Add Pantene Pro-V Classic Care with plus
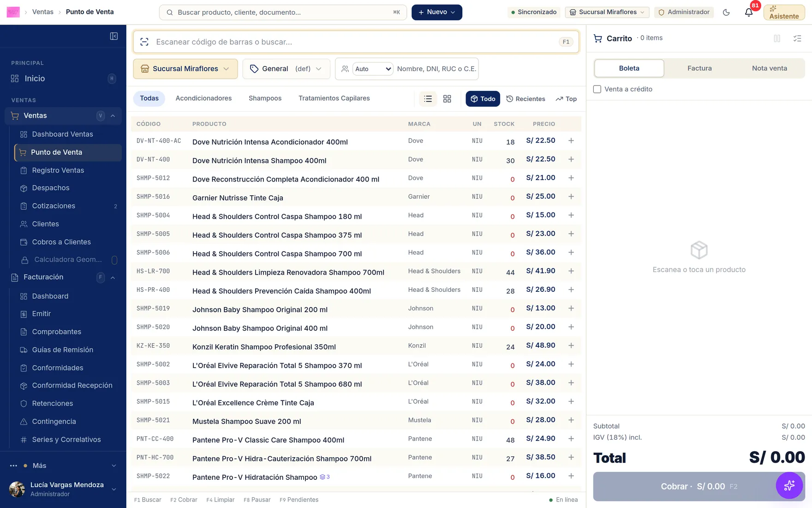The width and height of the screenshot is (812, 508). coord(571,439)
